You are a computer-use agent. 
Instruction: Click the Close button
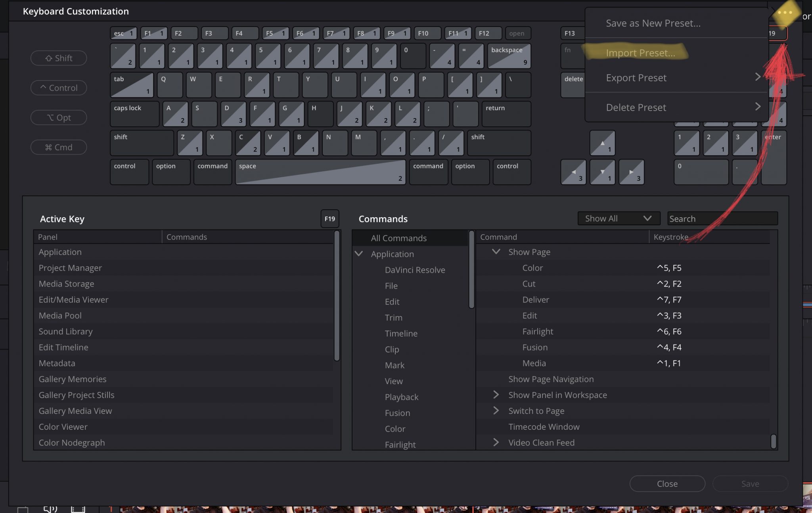(x=667, y=483)
